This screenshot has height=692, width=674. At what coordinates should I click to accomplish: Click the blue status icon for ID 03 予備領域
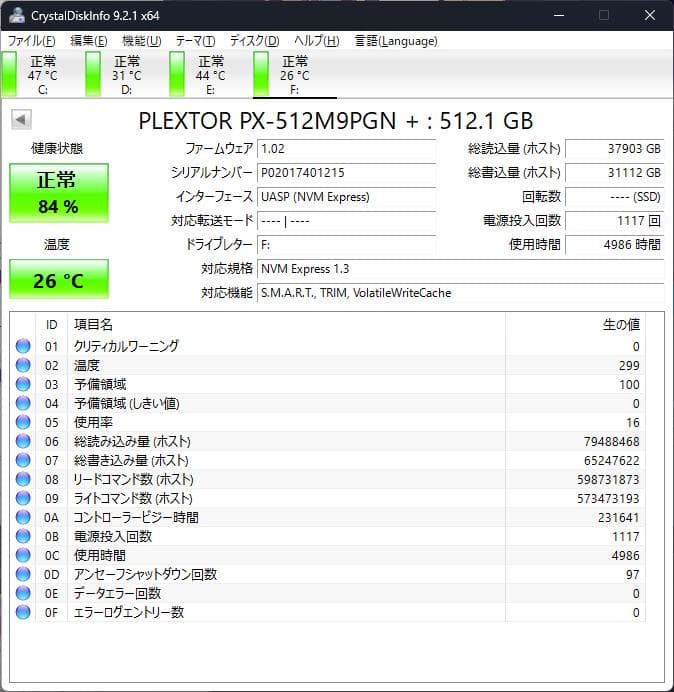tap(23, 384)
